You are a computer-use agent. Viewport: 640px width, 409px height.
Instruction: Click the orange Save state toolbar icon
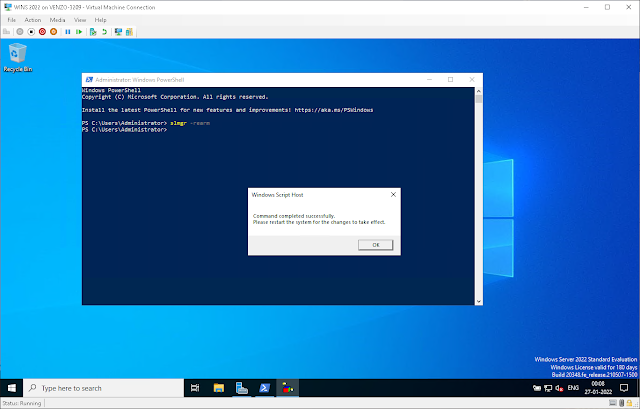click(53, 32)
